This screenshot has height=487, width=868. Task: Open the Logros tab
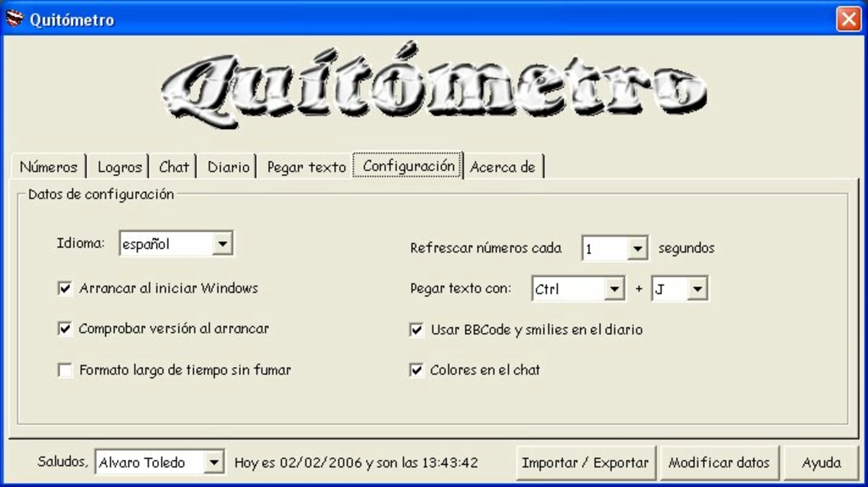point(119,167)
